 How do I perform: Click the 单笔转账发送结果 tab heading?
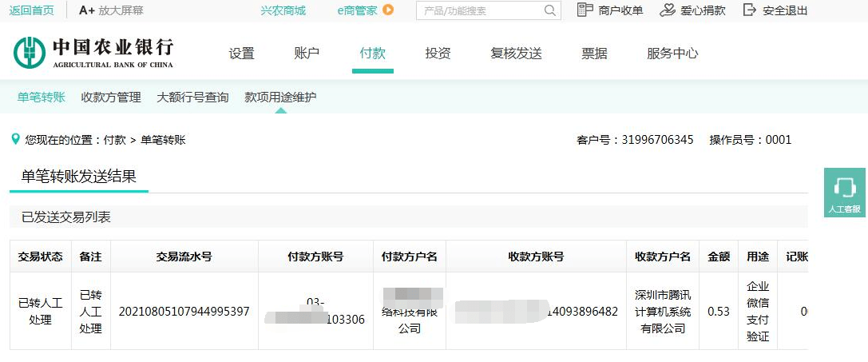coord(78,177)
